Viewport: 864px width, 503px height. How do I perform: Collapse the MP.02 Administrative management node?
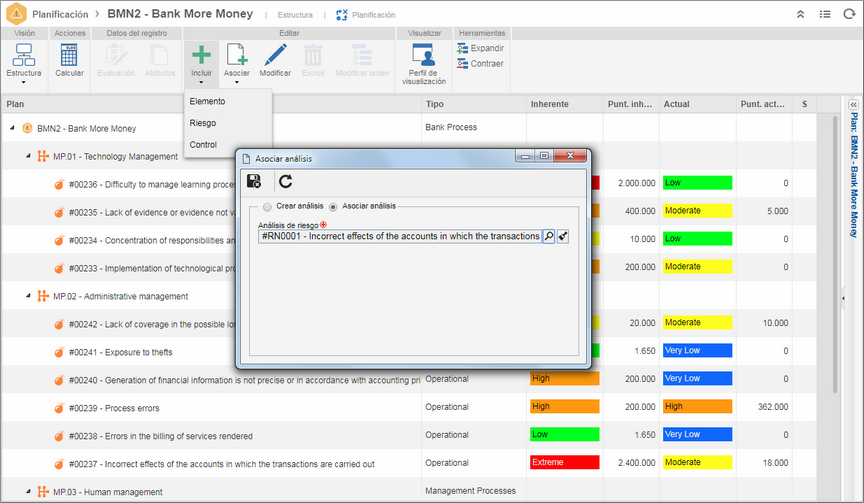[x=28, y=296]
